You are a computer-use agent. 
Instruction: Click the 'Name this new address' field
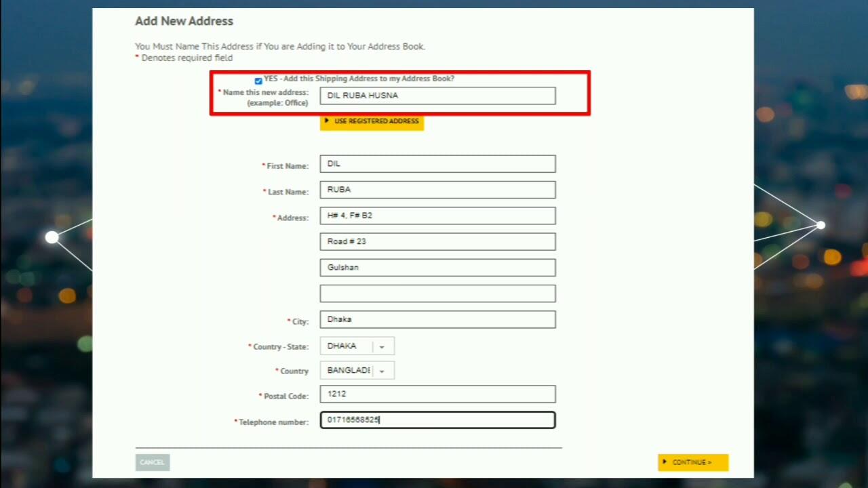point(437,96)
